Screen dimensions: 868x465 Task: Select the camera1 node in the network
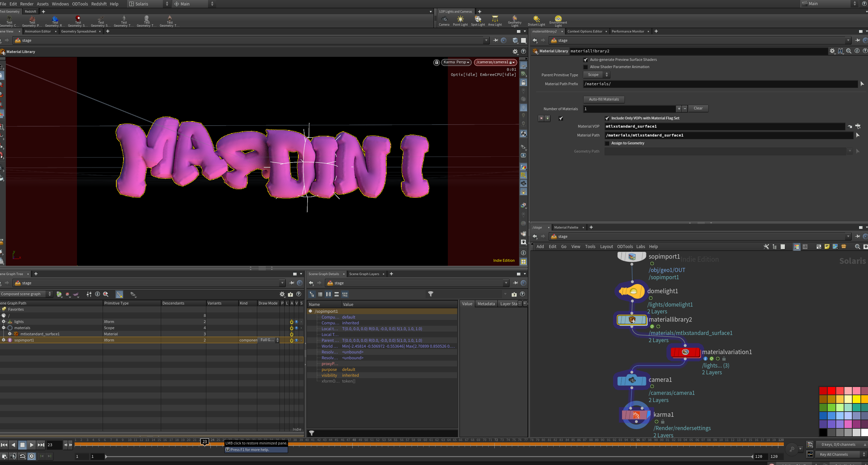(x=632, y=380)
